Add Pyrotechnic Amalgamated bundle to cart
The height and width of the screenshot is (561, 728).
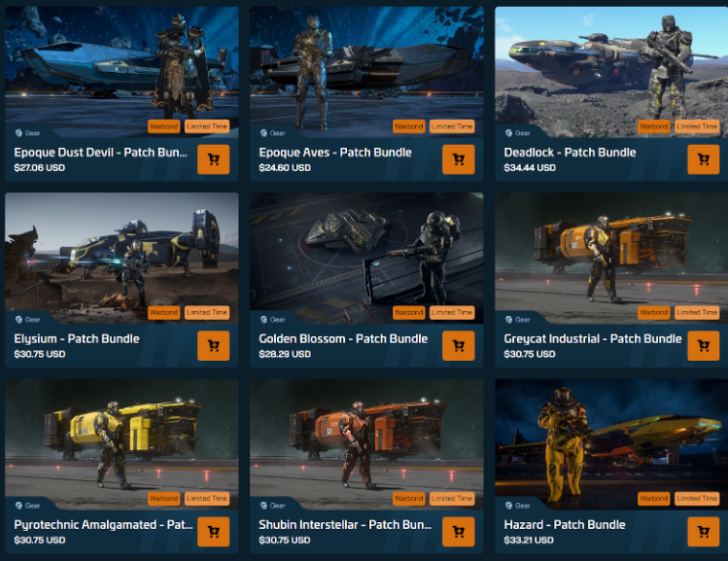pos(214,531)
